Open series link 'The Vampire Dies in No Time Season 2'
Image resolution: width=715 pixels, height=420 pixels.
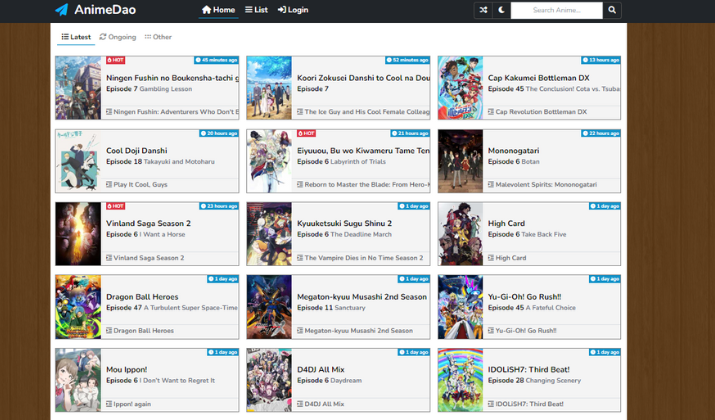point(363,258)
